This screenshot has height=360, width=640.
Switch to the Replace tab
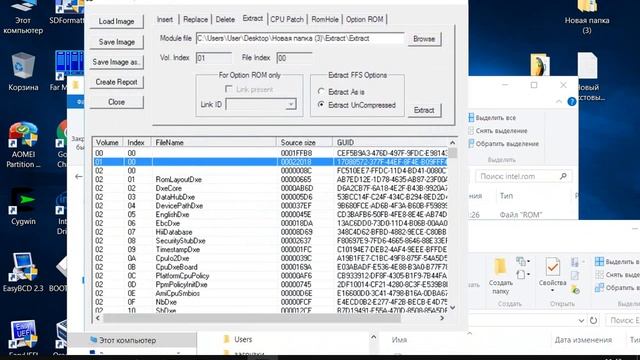pos(195,20)
